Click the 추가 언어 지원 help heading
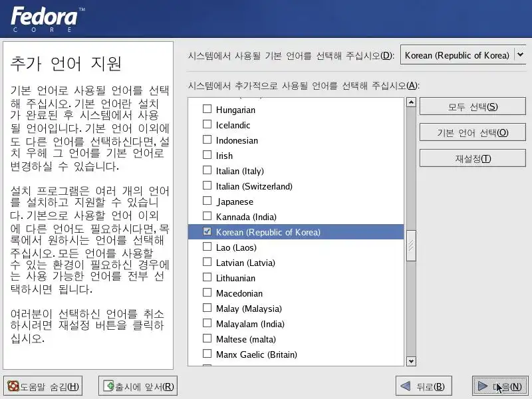The height and width of the screenshot is (399, 532). click(x=66, y=63)
